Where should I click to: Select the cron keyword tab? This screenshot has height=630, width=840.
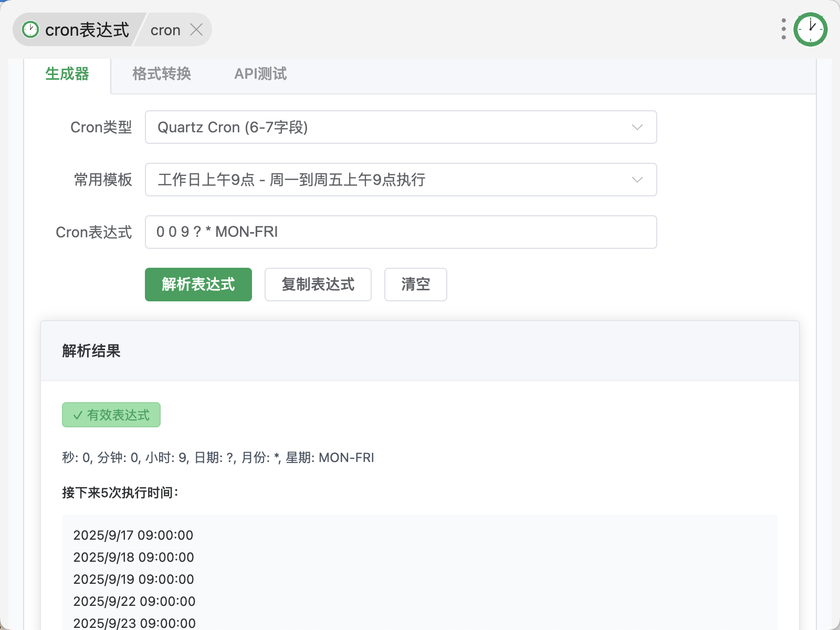(x=165, y=30)
